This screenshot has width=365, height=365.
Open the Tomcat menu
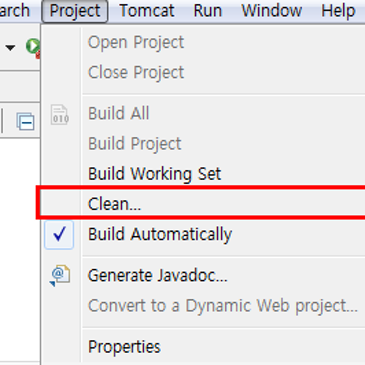pos(147,11)
